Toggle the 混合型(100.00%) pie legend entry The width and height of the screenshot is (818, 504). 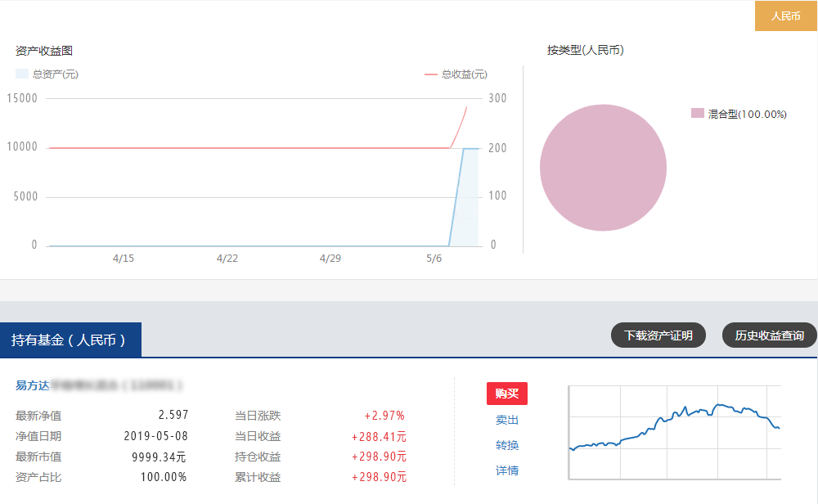click(739, 114)
